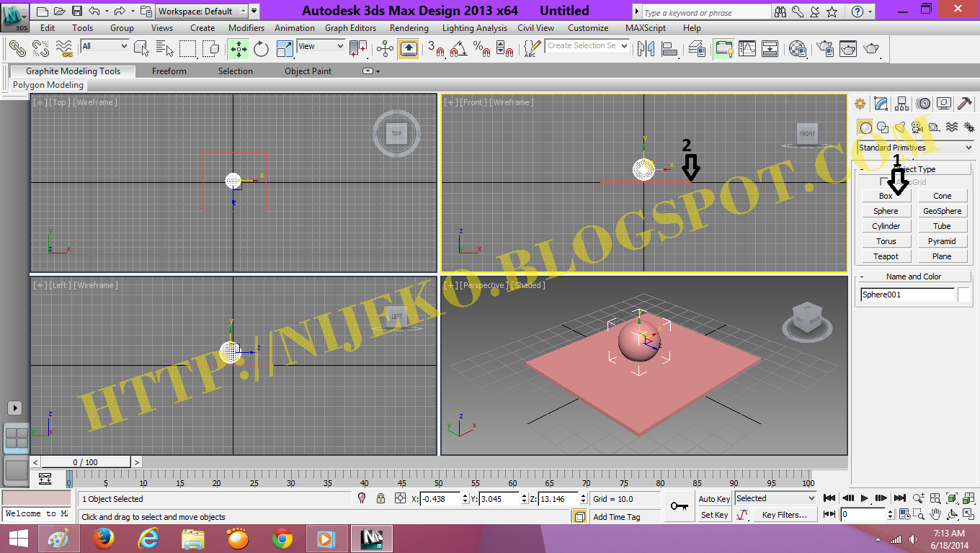The width and height of the screenshot is (980, 553).
Task: Click the 0 / 100 time slider
Action: (86, 462)
